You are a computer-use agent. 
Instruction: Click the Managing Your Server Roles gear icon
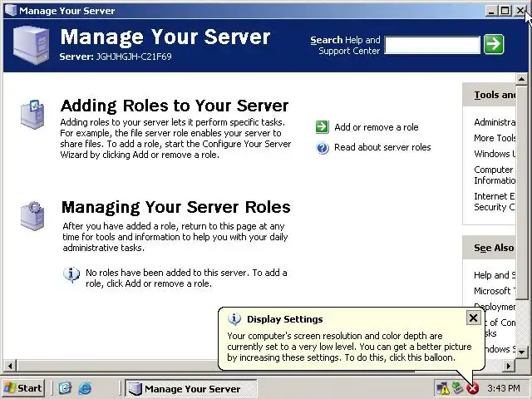click(32, 216)
